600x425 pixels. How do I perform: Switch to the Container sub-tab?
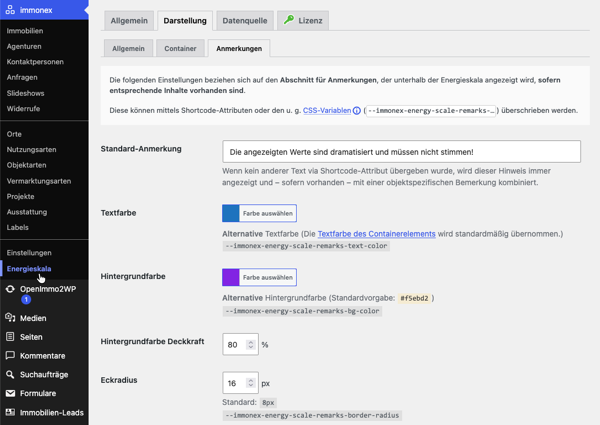180,49
